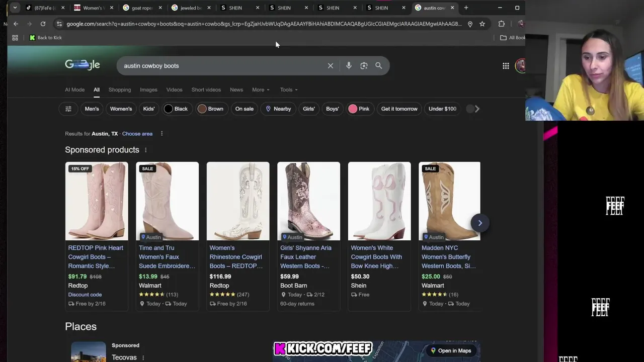Open the Chrome apps grid in bookmarks bar
The image size is (644, 362).
coord(15,38)
